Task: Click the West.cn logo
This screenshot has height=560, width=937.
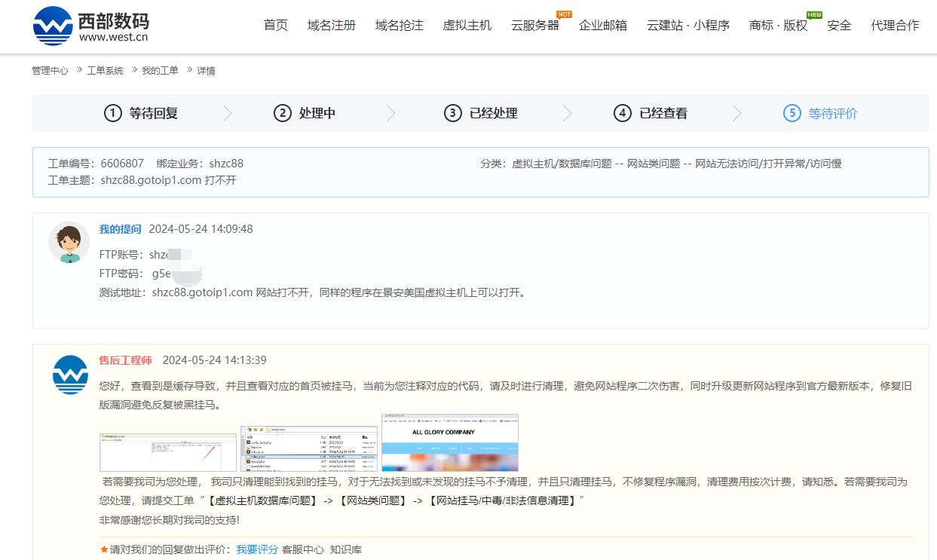Action: (x=90, y=26)
